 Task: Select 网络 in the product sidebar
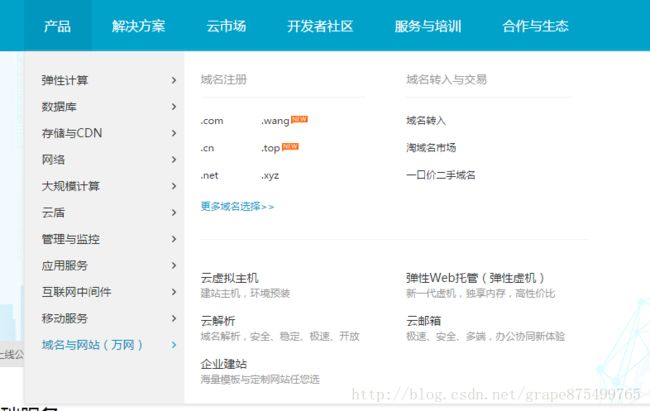(53, 160)
